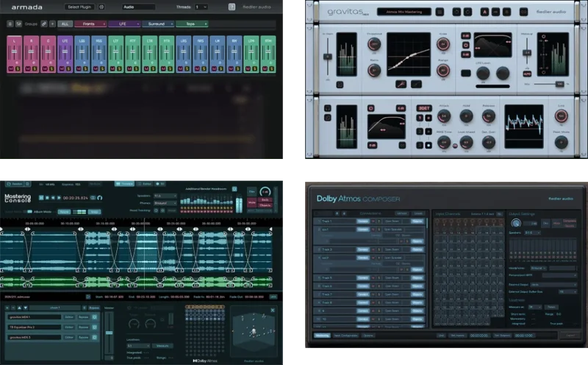This screenshot has width=588, height=365.
Task: Open gravitas preset menu icon beside preset name
Action: [x=440, y=12]
